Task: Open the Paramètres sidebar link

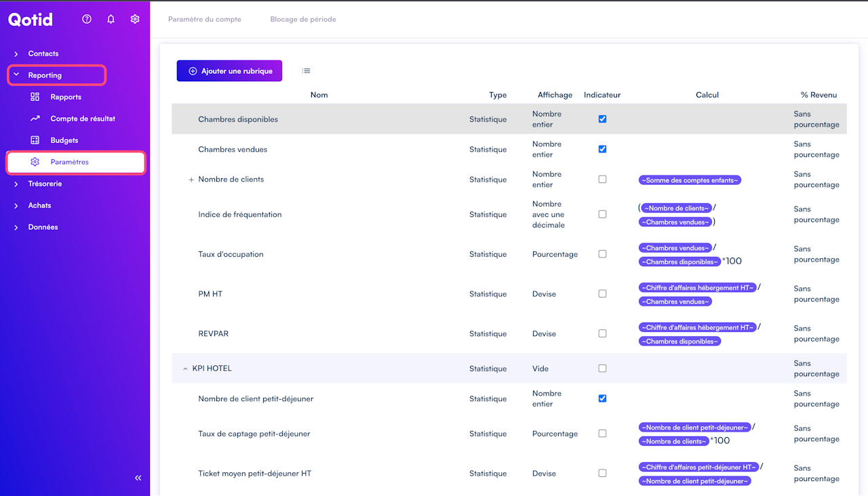Action: [69, 162]
